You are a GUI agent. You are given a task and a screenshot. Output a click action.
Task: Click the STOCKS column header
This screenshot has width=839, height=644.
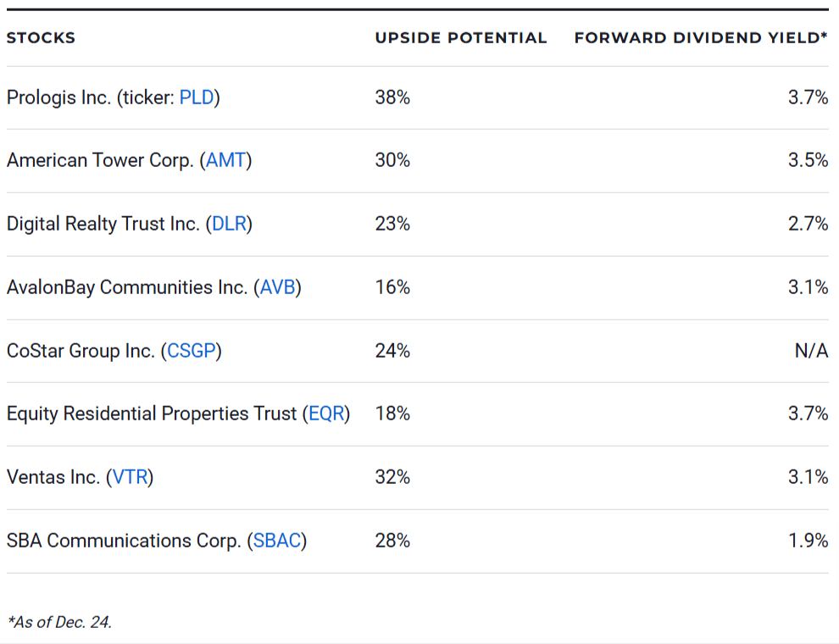(41, 38)
